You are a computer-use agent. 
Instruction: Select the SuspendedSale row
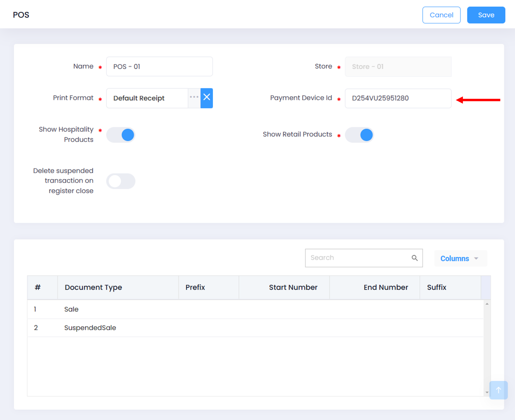tap(90, 328)
